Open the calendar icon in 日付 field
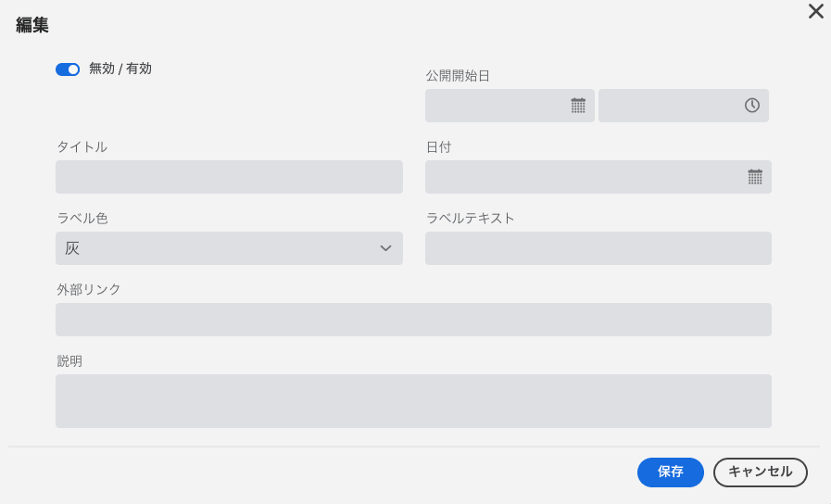831x504 pixels. point(755,177)
